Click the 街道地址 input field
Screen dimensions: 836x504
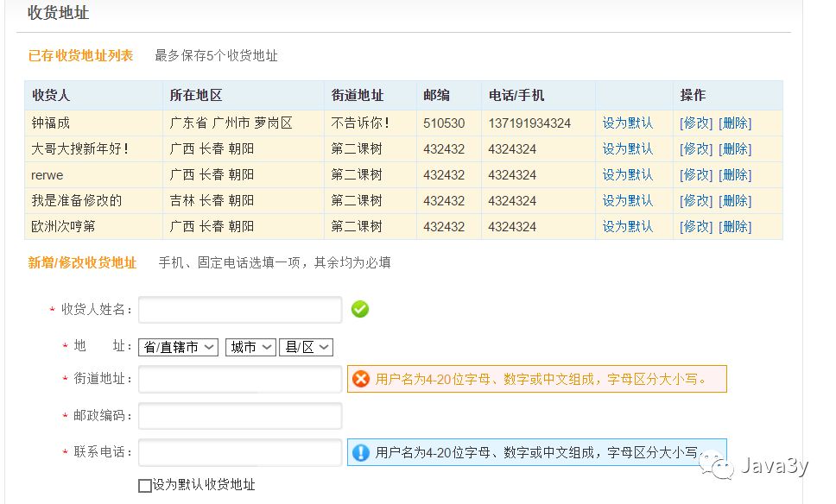click(x=240, y=379)
